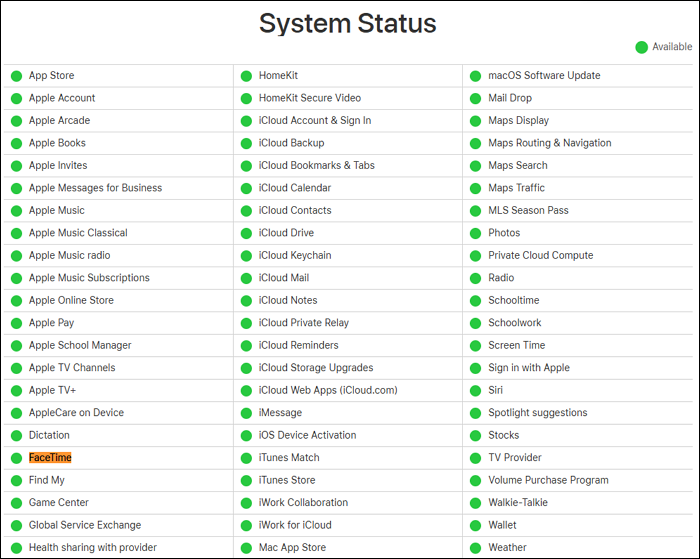Click the green dot next to Weather
This screenshot has height=559, width=700.
coord(475,548)
